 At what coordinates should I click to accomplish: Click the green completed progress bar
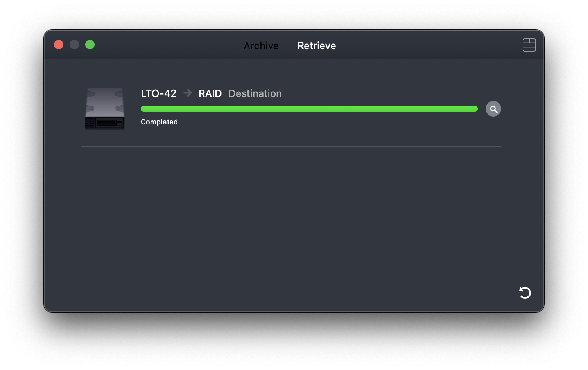[309, 109]
